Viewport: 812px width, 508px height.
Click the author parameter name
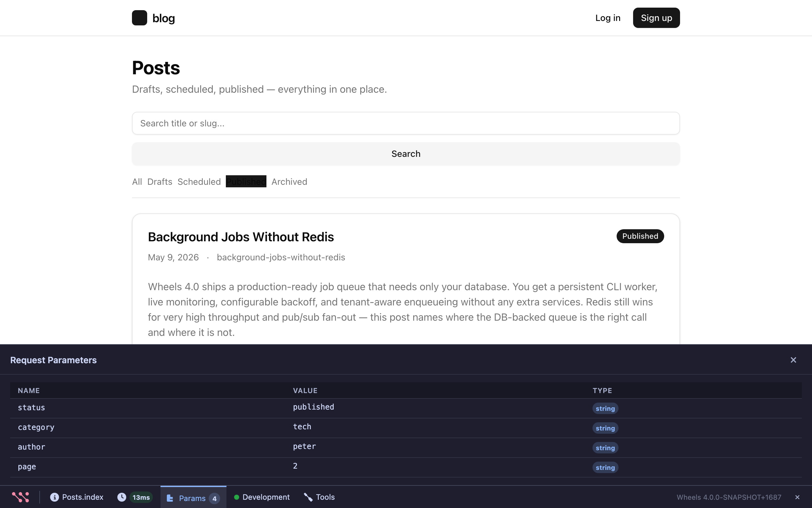click(31, 447)
